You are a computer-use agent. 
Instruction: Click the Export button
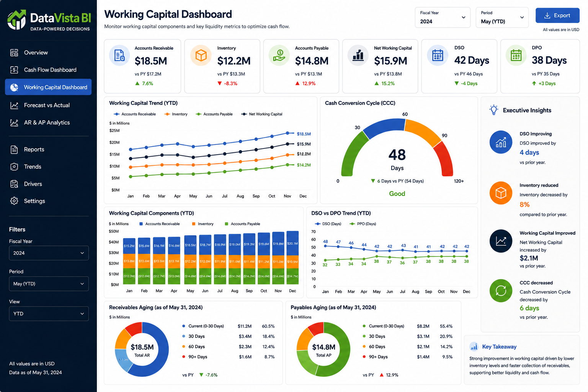[x=557, y=15]
